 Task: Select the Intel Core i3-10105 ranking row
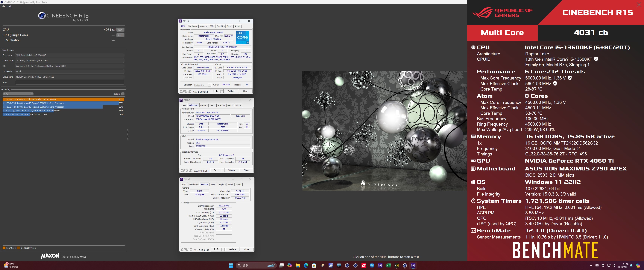[63, 114]
